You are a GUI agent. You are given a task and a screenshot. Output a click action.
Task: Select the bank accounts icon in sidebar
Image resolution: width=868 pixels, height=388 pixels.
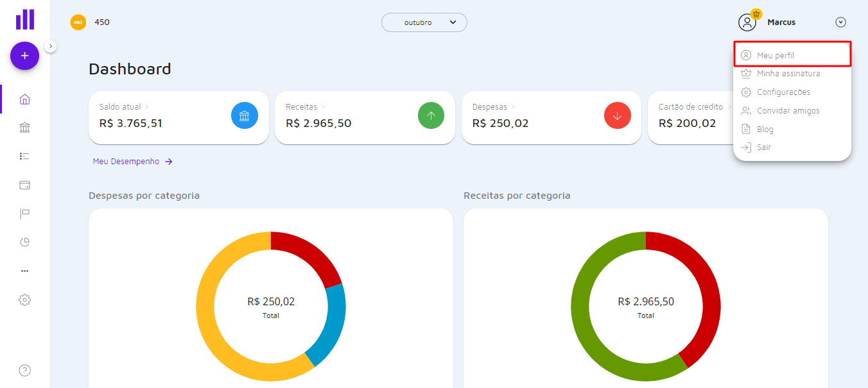(24, 128)
